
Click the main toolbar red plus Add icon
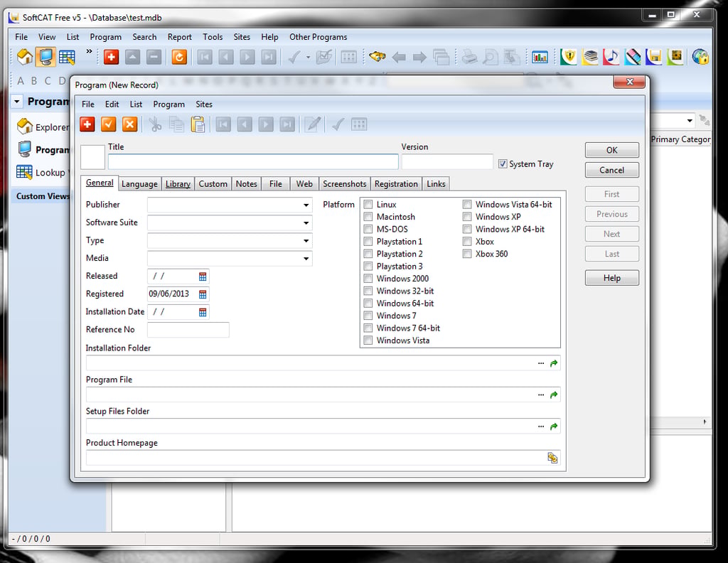111,57
